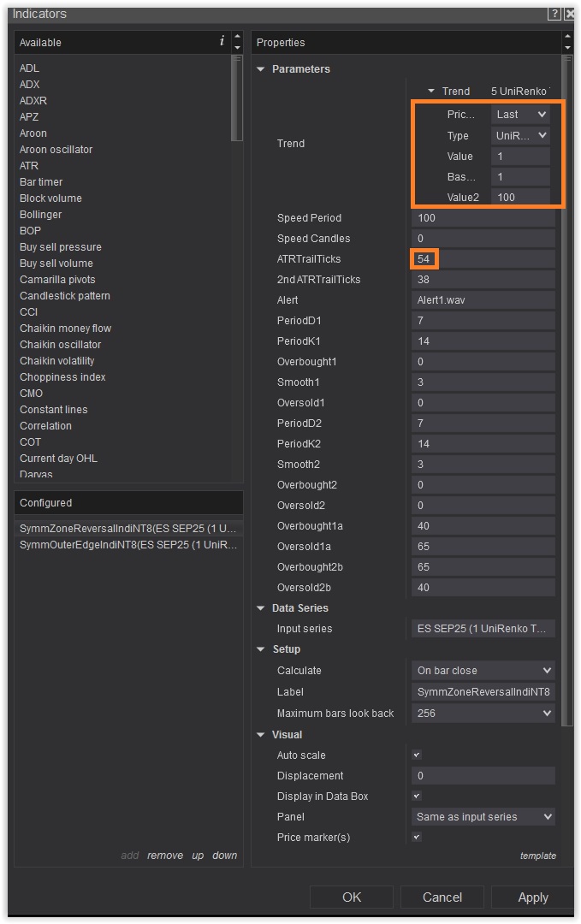Viewport: 581px width, 924px height.
Task: Uncheck the Price marker(s) checkbox
Action: (x=417, y=838)
